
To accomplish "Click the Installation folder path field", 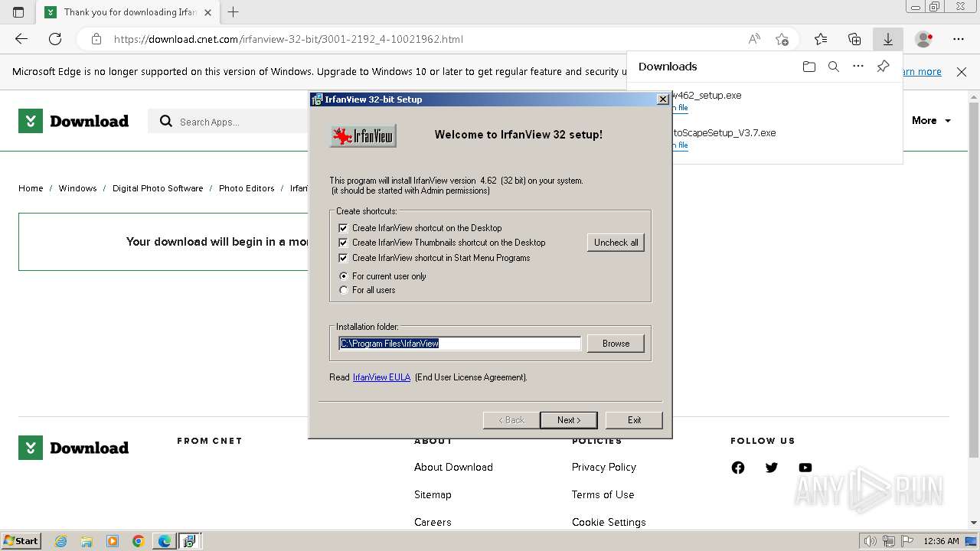I will click(x=459, y=344).
